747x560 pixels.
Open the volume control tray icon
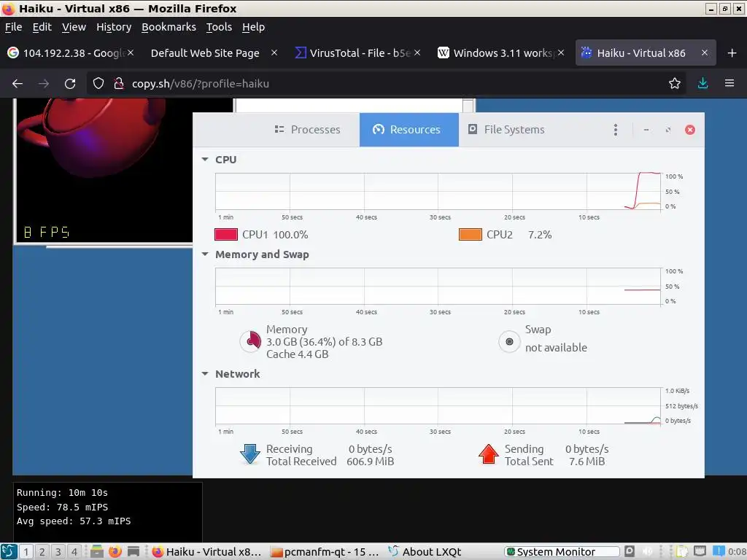pos(647,551)
